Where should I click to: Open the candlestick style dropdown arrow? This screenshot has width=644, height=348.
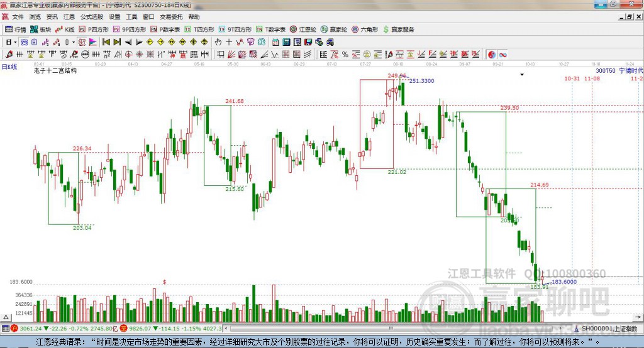tap(74, 42)
